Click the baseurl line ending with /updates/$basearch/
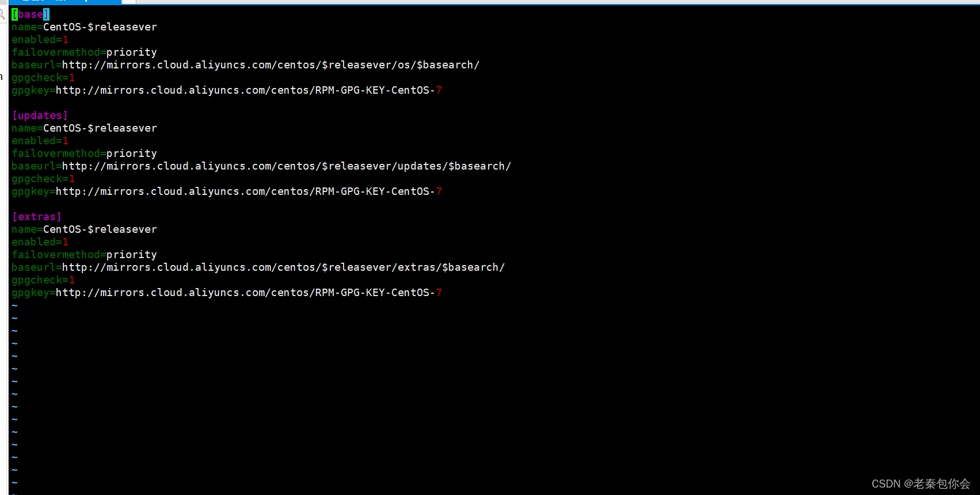The height and width of the screenshot is (495, 980). coord(261,166)
